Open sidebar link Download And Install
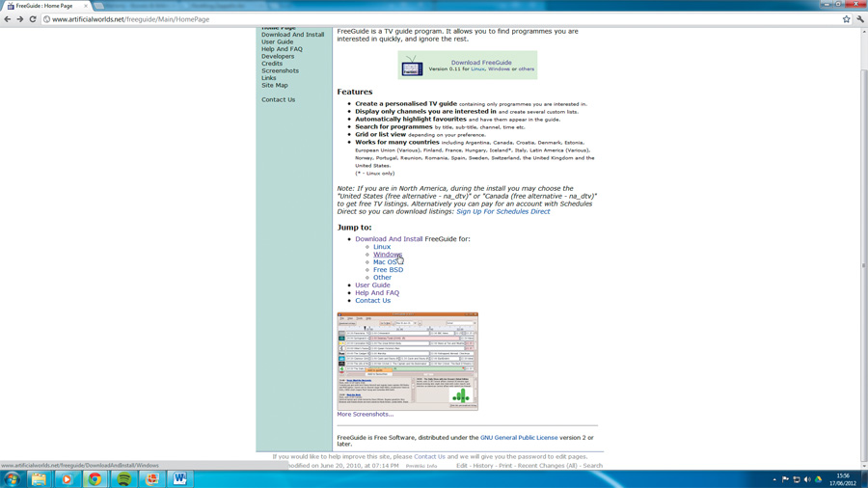 tap(293, 35)
